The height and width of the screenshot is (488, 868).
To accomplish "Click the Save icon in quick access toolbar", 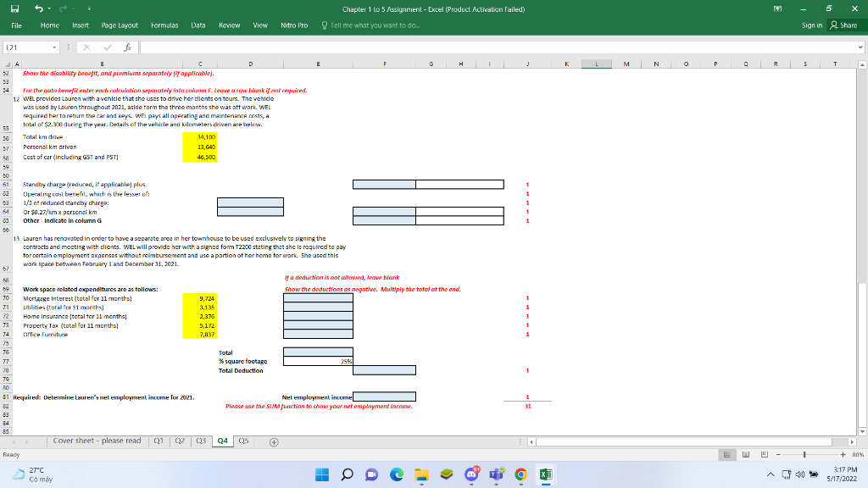I will point(15,8).
